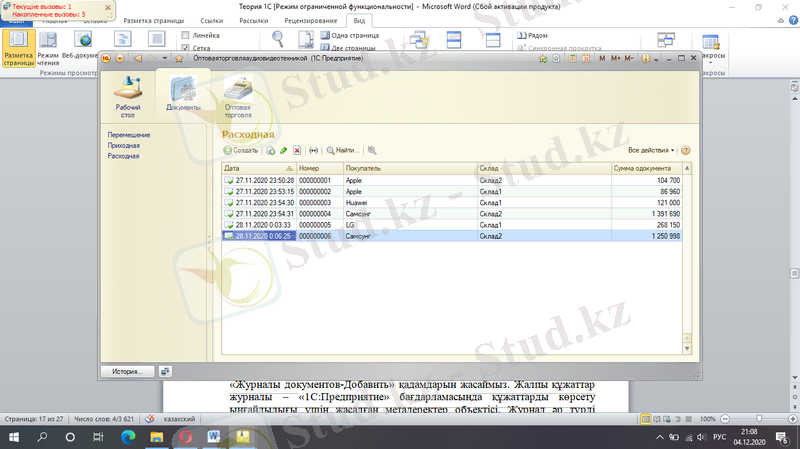800x449 pixels.
Task: Open the 1C information icon
Action: point(645,59)
